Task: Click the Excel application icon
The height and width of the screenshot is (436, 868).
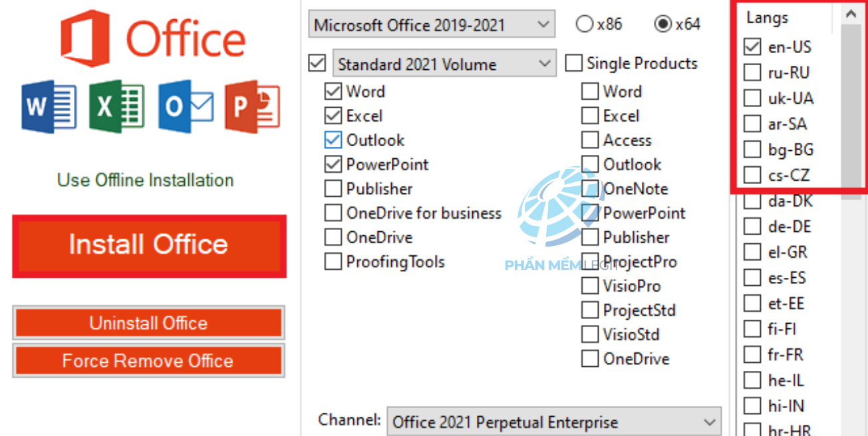Action: click(x=116, y=107)
